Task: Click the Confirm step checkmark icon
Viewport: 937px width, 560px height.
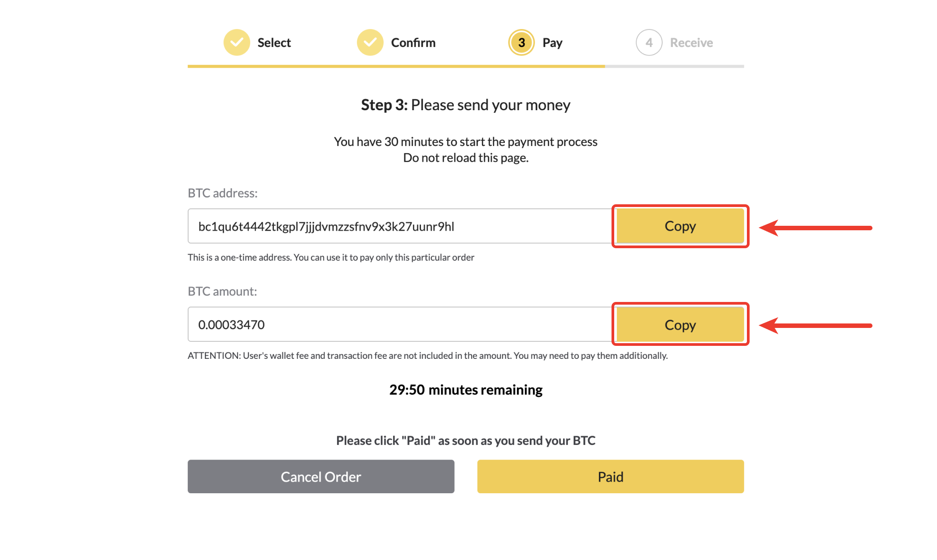Action: [370, 43]
